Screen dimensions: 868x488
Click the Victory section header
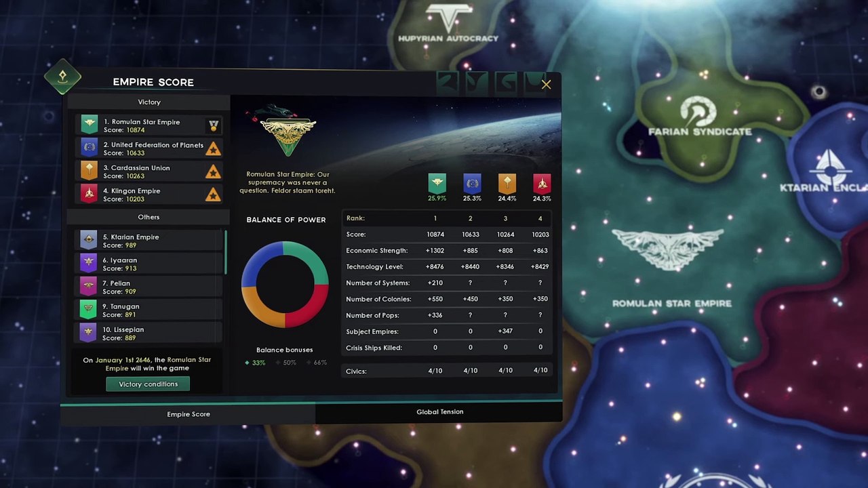(149, 102)
